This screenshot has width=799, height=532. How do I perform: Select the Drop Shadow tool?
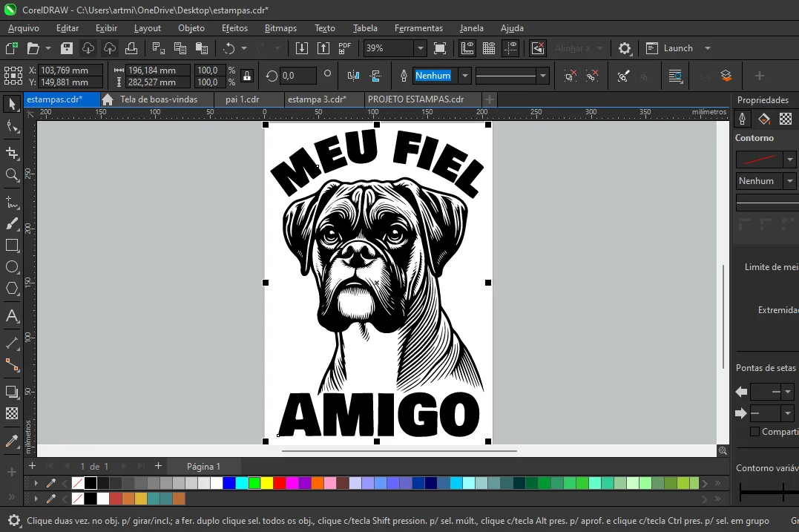point(12,391)
